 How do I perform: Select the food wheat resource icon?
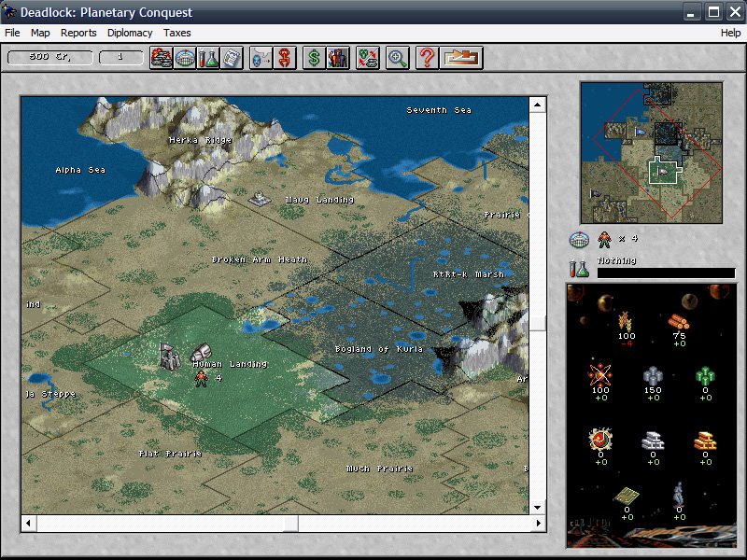click(x=626, y=321)
